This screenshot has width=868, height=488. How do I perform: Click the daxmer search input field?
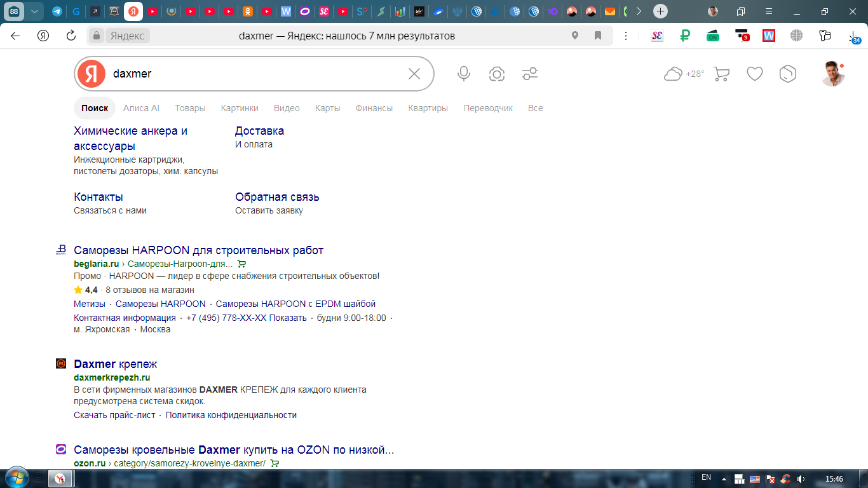click(x=254, y=74)
